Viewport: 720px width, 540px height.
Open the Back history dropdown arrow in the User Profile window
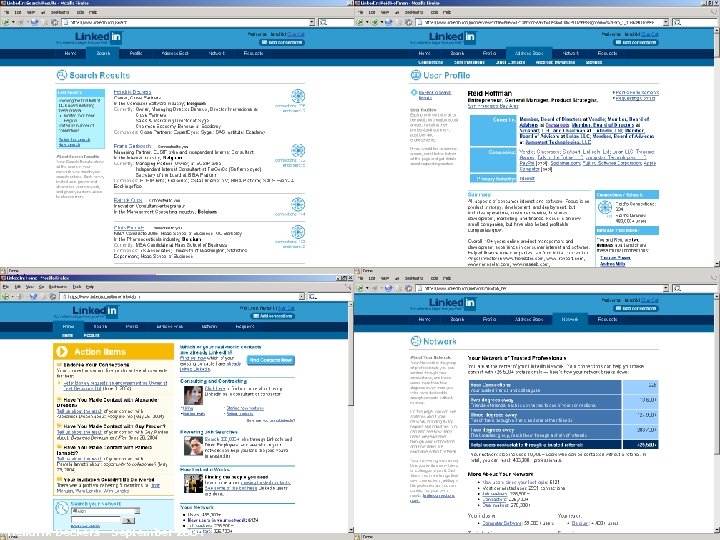(367, 22)
